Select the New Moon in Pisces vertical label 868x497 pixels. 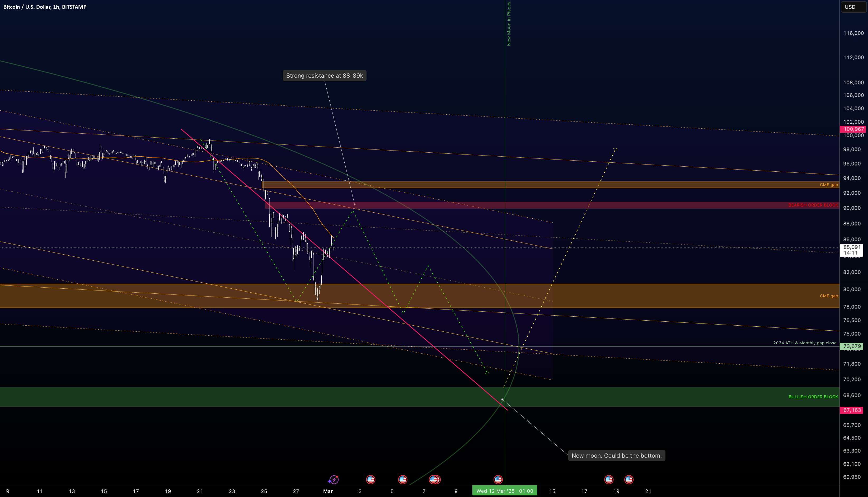(509, 24)
